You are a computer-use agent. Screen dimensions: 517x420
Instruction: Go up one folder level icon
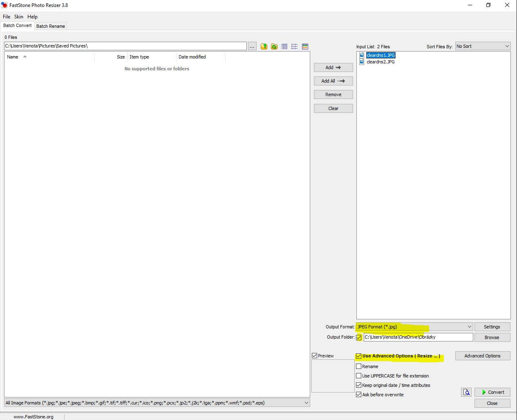tap(264, 46)
